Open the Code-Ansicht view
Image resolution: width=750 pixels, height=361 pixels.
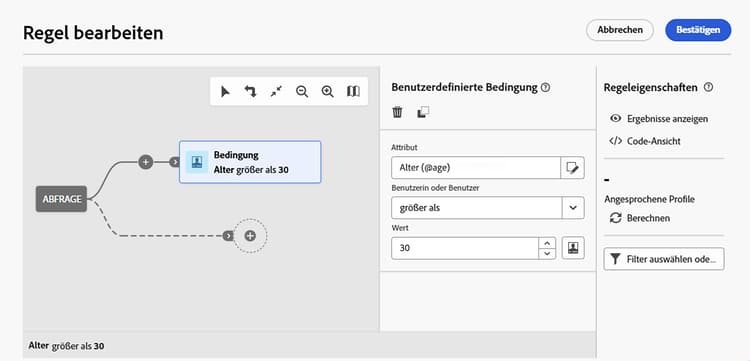[645, 141]
